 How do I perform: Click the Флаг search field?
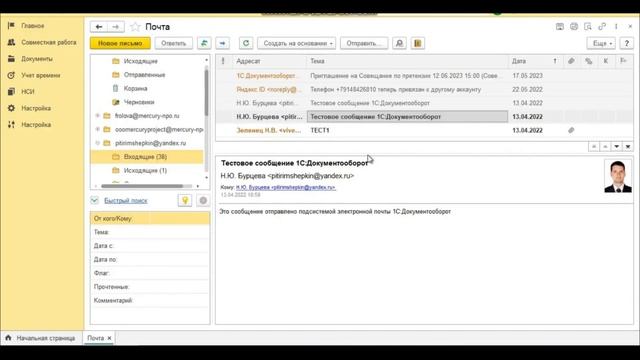point(150,273)
